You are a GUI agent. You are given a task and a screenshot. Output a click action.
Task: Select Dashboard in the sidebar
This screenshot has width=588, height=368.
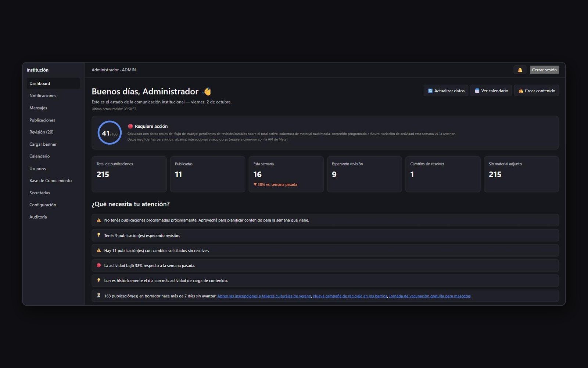[x=53, y=84]
